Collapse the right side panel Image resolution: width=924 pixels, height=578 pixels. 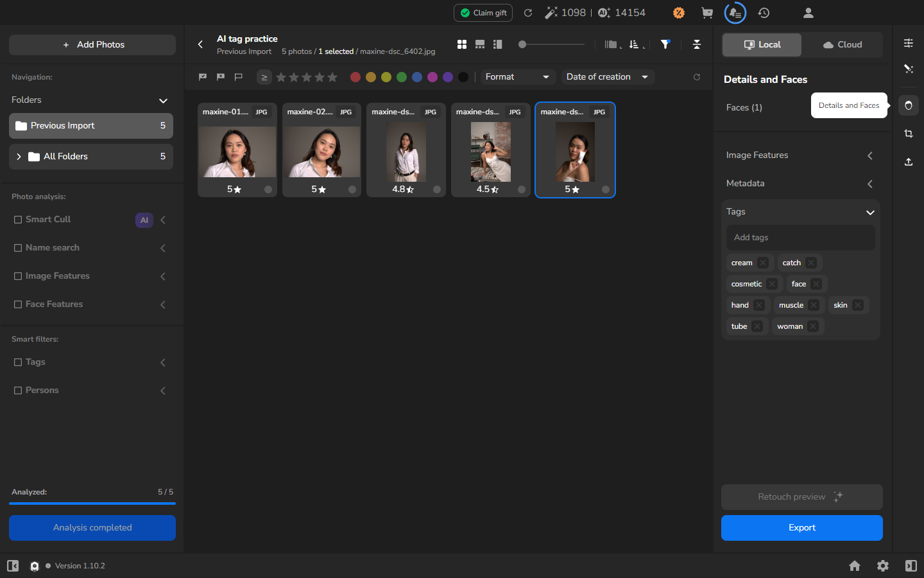pyautogui.click(x=911, y=566)
